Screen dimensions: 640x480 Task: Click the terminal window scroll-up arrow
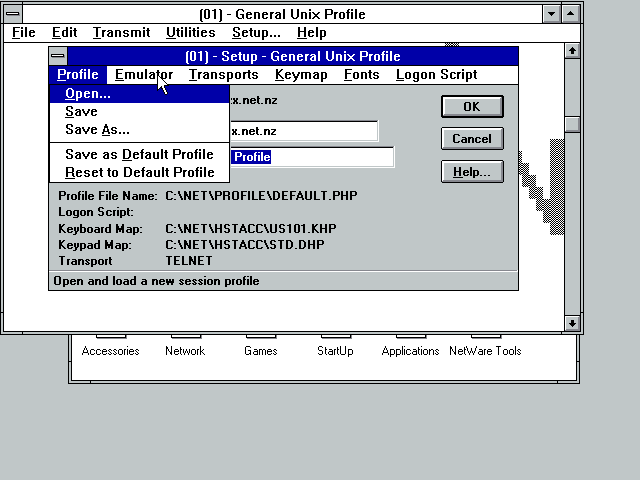572,50
